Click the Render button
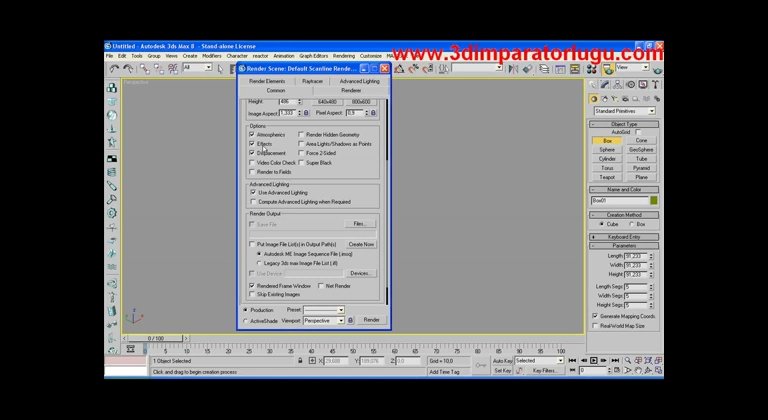The image size is (768, 420). pyautogui.click(x=372, y=320)
